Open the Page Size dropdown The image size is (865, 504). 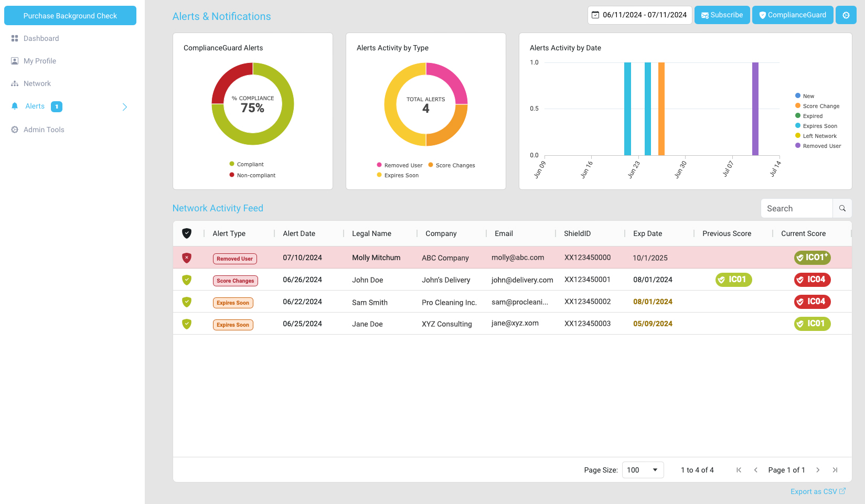pyautogui.click(x=643, y=470)
